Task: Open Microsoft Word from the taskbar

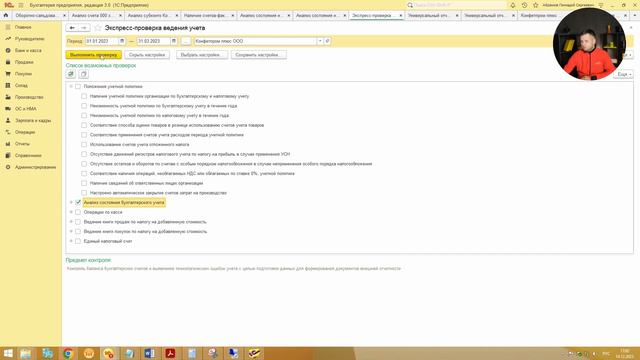Action: (149, 353)
